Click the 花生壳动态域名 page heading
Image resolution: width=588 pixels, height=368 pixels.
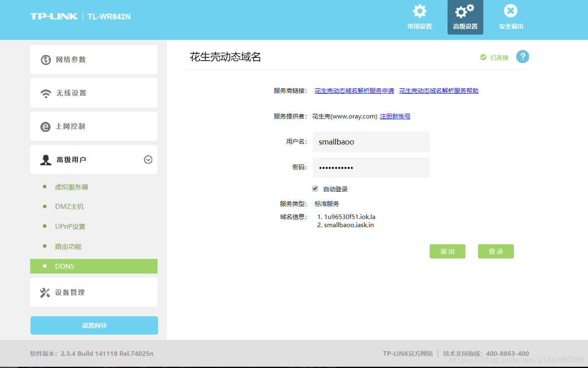click(x=225, y=57)
